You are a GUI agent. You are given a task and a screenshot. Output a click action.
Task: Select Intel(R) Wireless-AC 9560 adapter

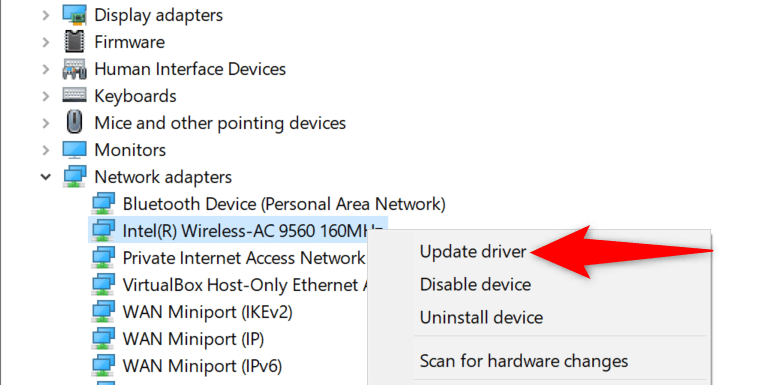238,230
